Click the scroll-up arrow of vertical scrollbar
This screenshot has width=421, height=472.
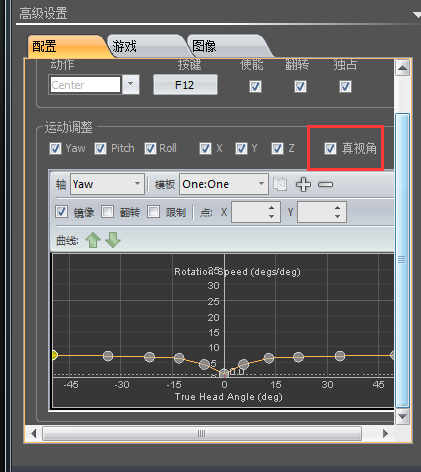pos(402,68)
